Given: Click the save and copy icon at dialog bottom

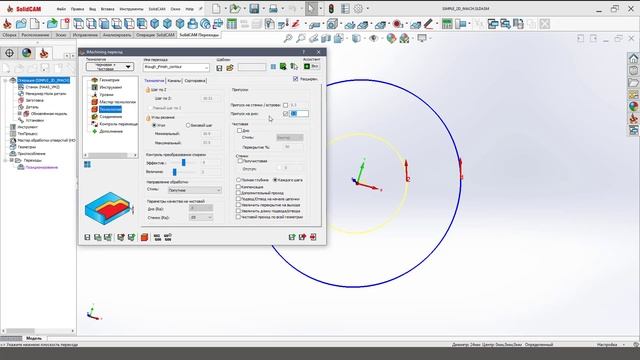Looking at the screenshot, I should (98, 237).
